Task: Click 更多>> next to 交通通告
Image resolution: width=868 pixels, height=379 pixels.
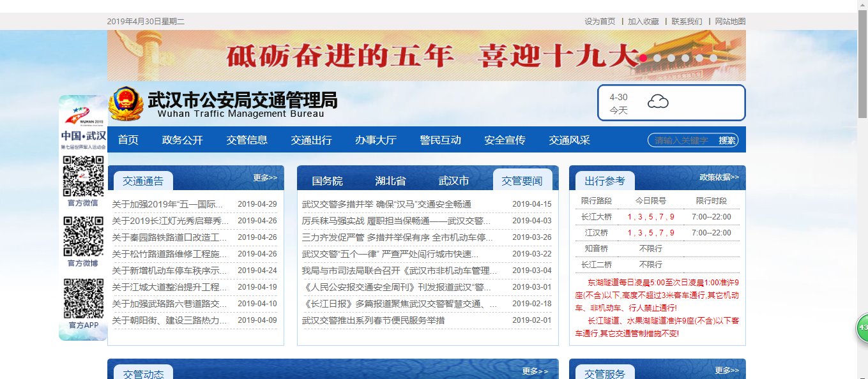Action: coord(264,178)
